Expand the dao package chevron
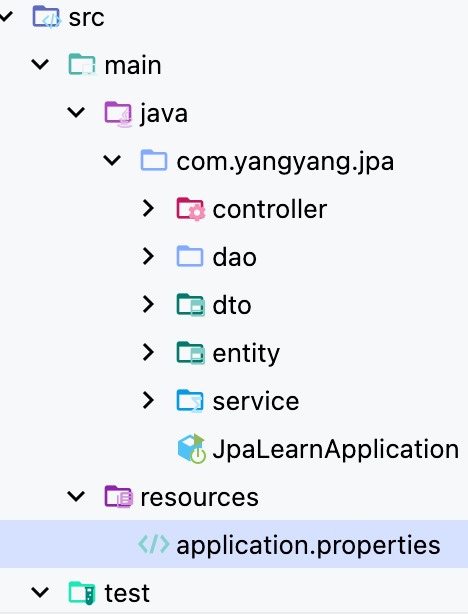The image size is (468, 614). click(x=148, y=256)
